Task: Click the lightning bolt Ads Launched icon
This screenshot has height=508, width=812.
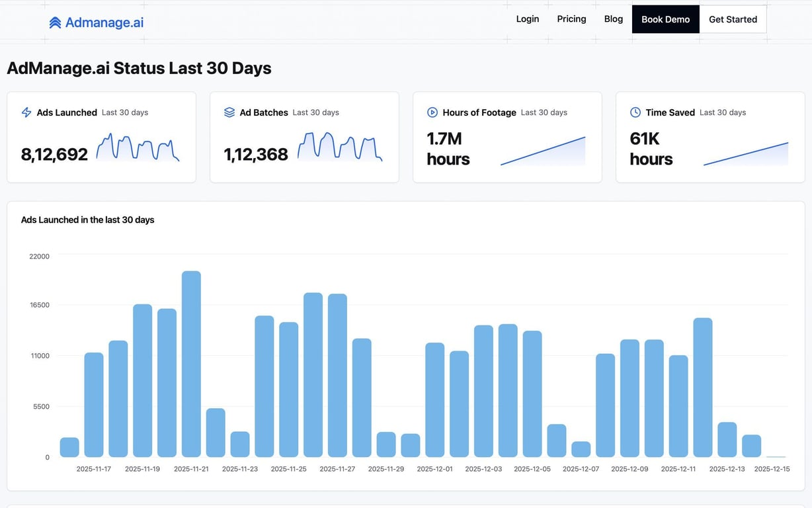Action: [26, 112]
